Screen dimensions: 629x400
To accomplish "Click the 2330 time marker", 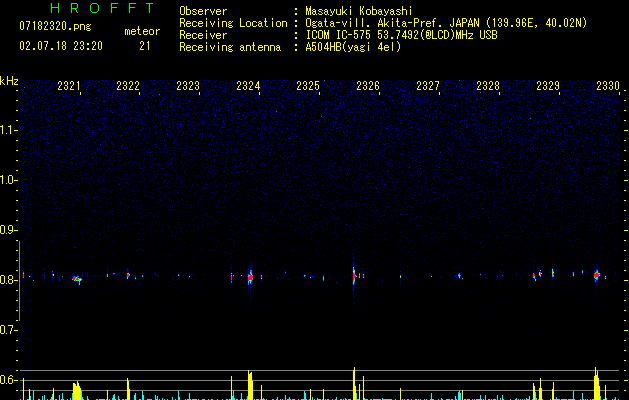I will pos(608,85).
